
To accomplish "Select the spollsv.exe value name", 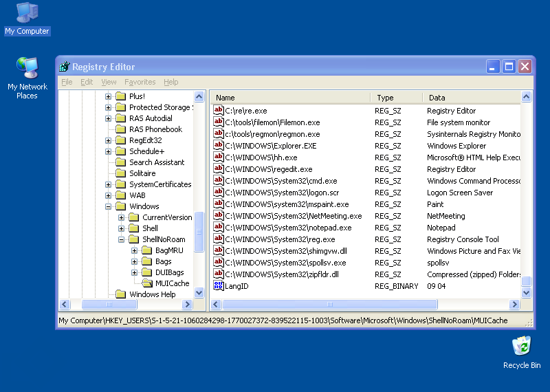I will [x=285, y=263].
